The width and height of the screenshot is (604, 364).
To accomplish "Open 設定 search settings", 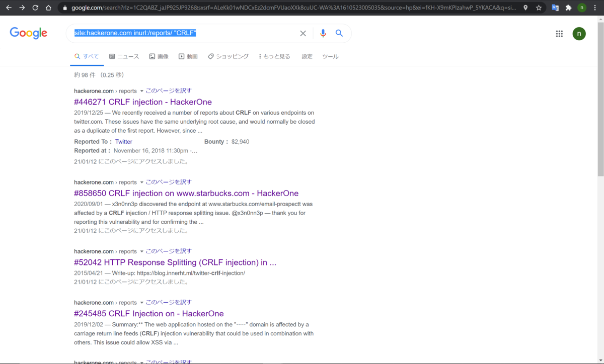I will 307,57.
